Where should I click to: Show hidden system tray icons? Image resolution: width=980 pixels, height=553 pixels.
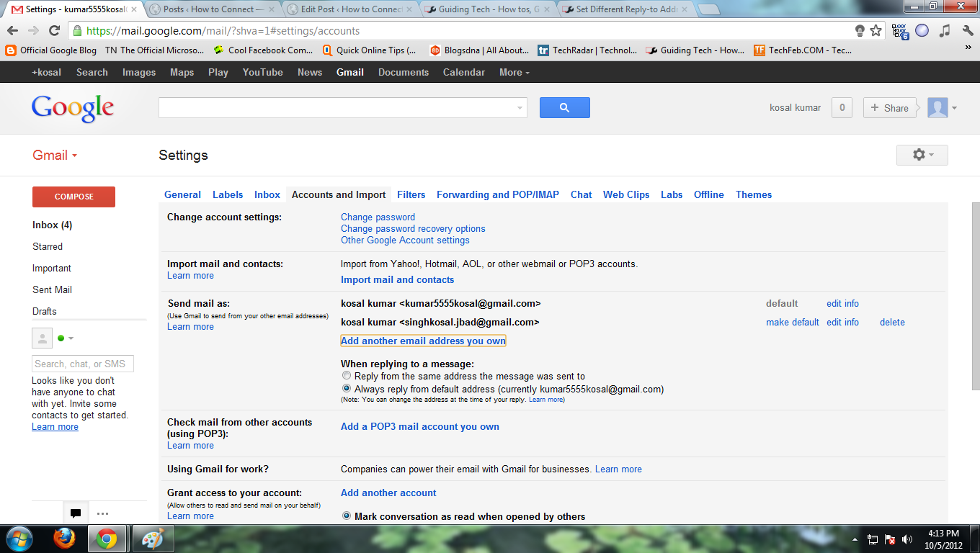(x=855, y=539)
